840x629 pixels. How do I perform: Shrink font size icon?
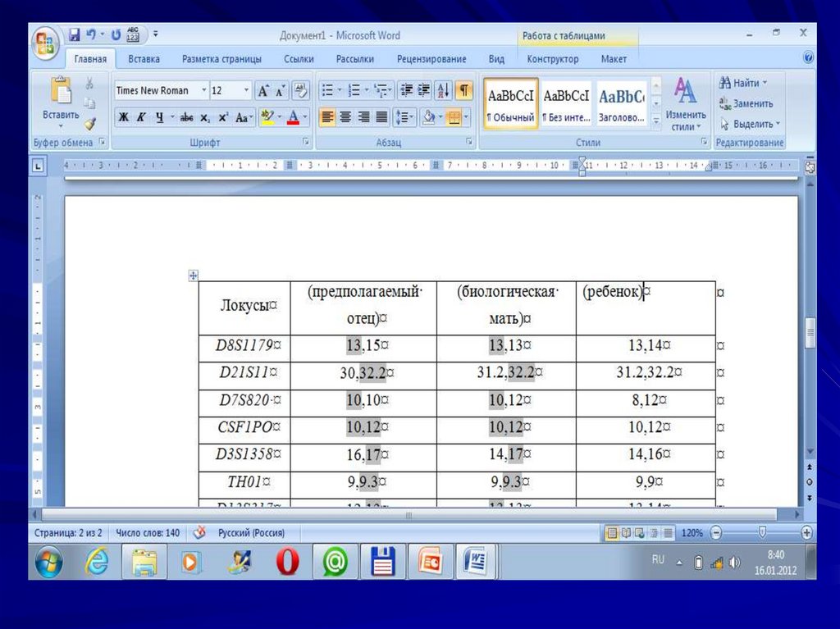pyautogui.click(x=280, y=90)
